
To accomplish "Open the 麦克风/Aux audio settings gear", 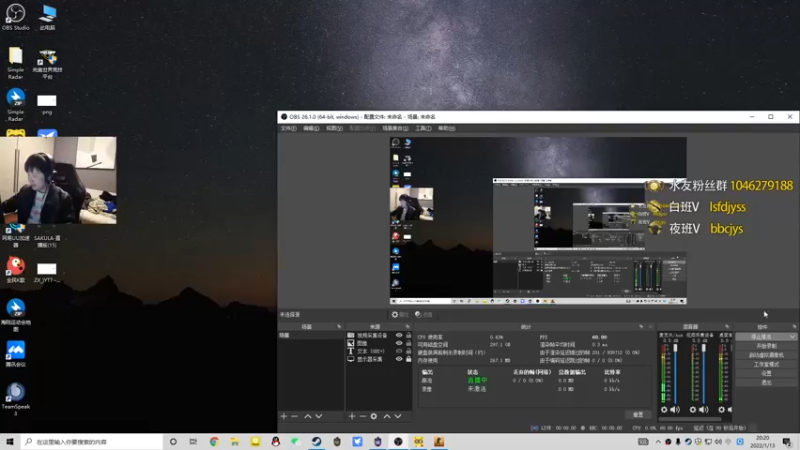I will [664, 410].
